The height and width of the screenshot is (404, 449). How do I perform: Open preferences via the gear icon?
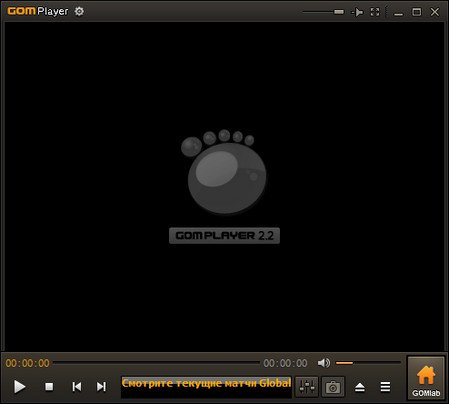(x=79, y=11)
